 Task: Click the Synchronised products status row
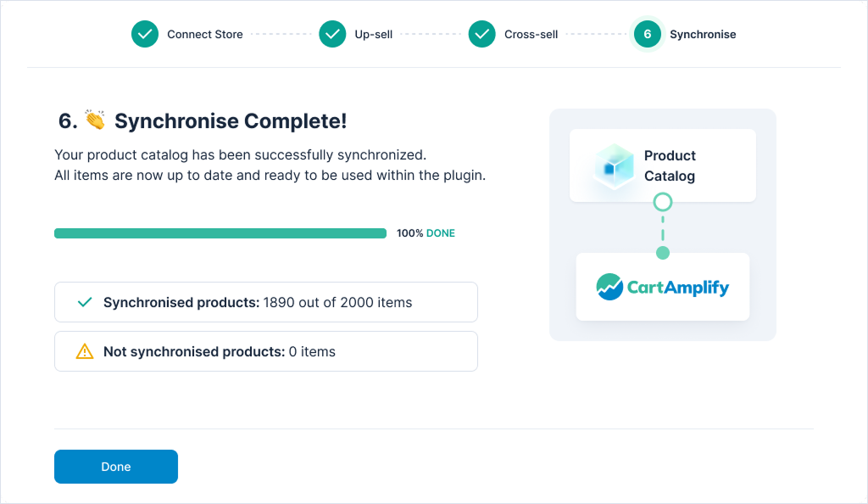[266, 302]
